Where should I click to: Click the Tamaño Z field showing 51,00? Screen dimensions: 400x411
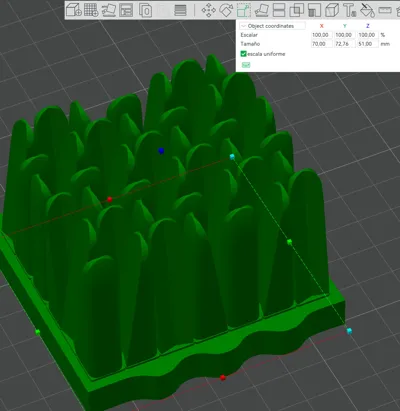[x=367, y=44]
